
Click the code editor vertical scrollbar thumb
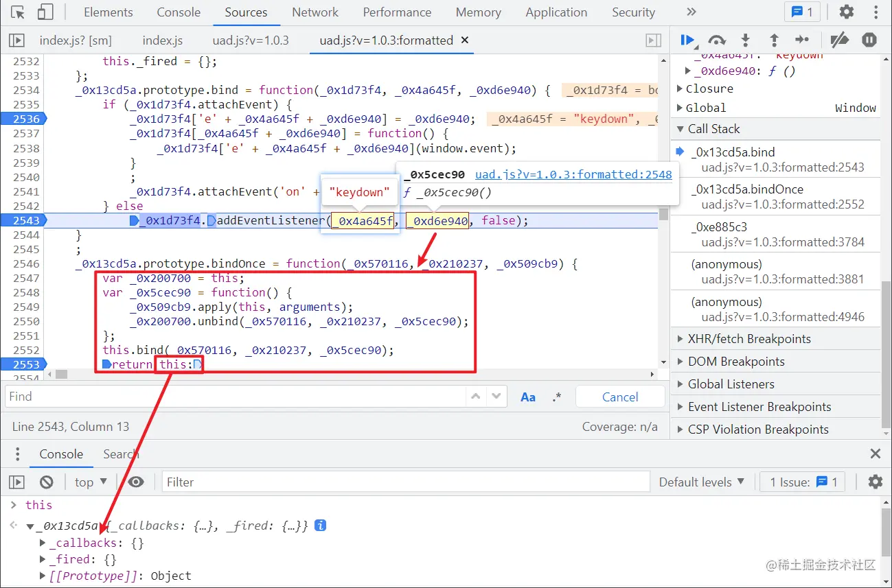(x=664, y=215)
